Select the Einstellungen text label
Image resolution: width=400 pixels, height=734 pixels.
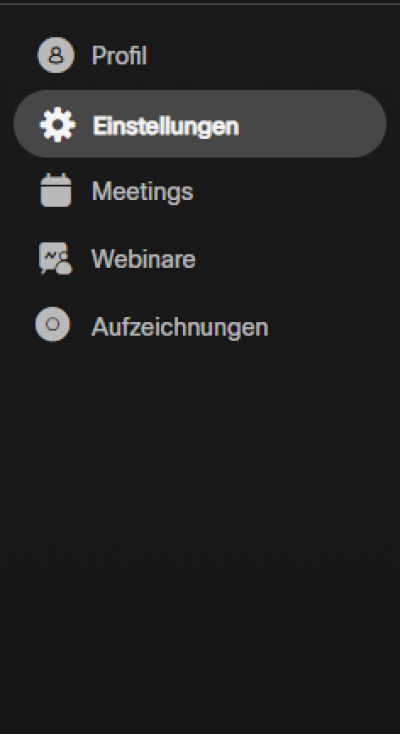166,126
